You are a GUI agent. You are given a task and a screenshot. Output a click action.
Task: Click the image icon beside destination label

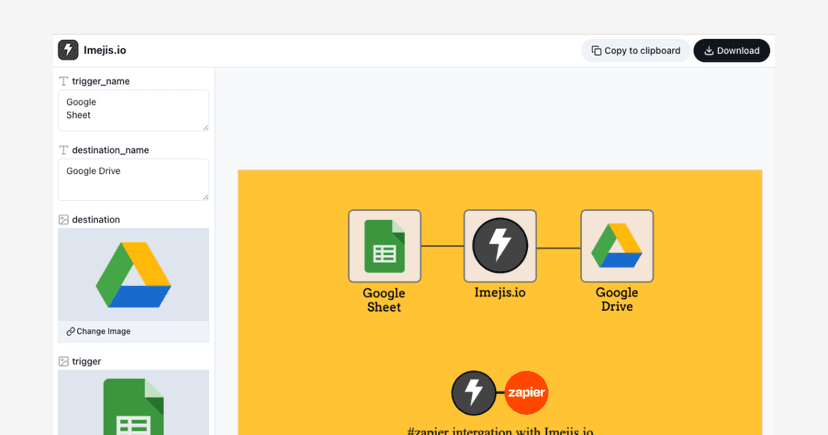(x=64, y=220)
